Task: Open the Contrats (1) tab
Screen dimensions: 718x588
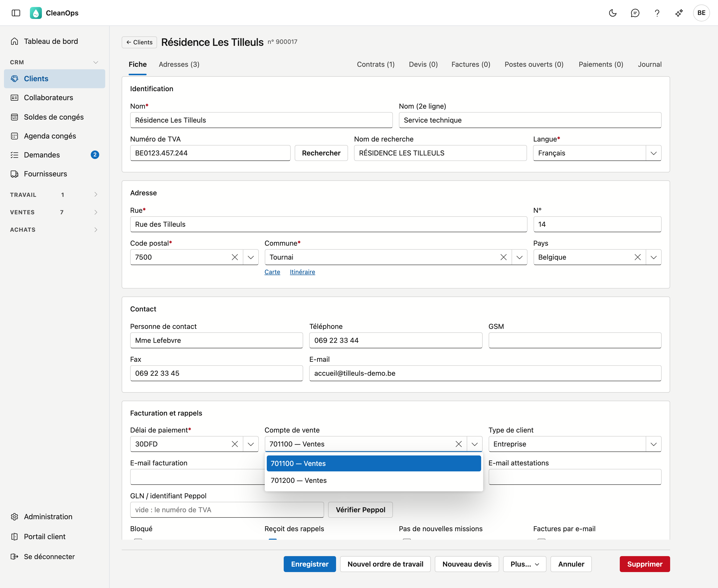Action: [376, 64]
